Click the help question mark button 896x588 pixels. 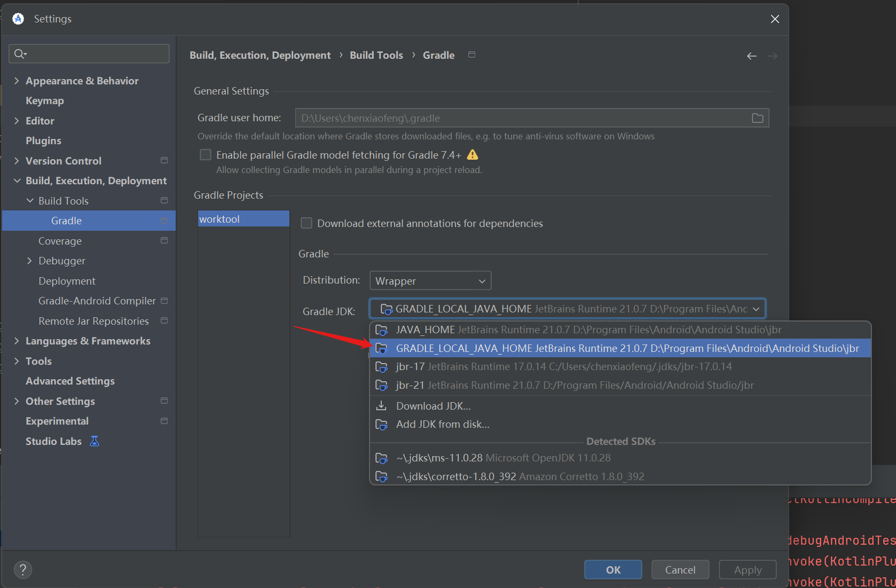tap(23, 570)
